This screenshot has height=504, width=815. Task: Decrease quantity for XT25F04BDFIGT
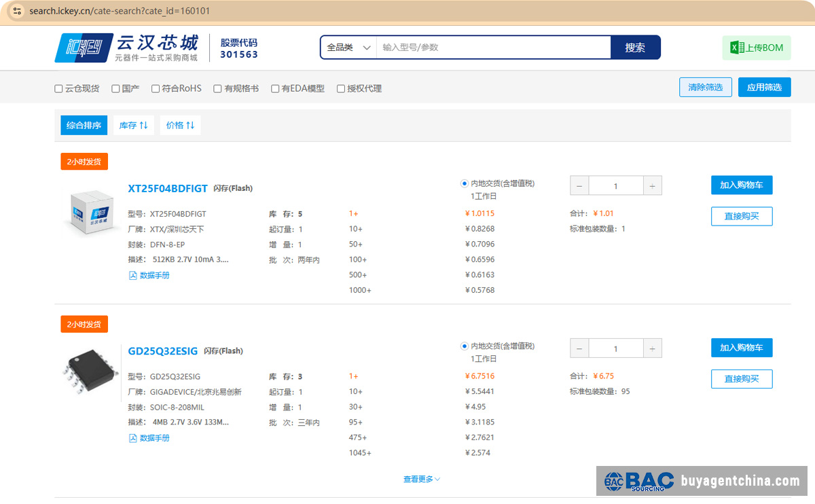[x=579, y=185]
